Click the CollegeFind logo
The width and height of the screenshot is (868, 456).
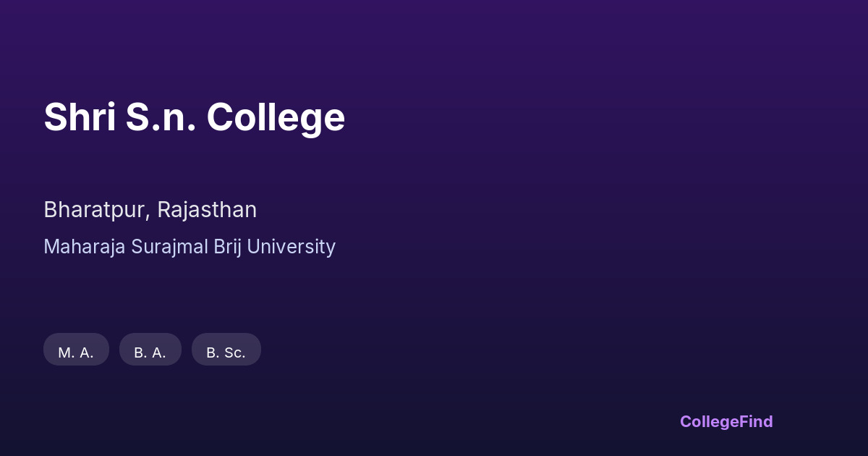[726, 421]
